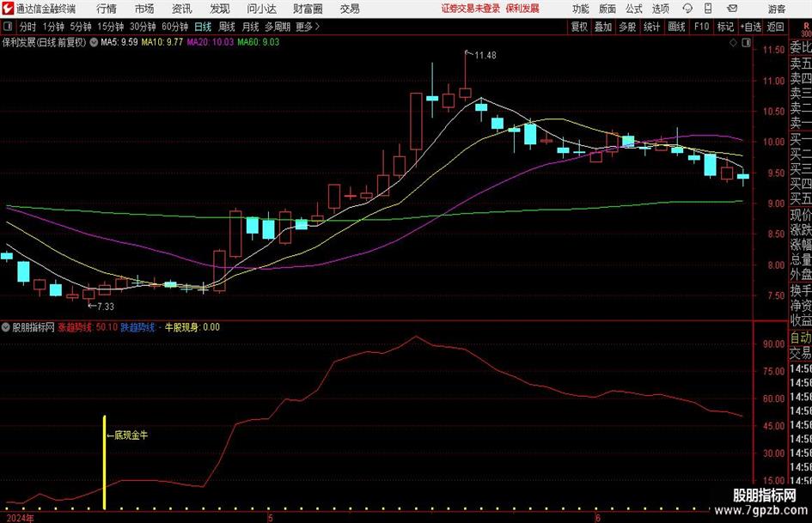Open the 多周期 multi-period view

pyautogui.click(x=278, y=27)
